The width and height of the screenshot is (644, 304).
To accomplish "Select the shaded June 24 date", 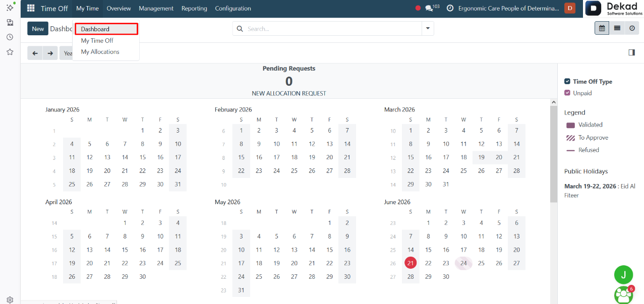I will point(463,263).
